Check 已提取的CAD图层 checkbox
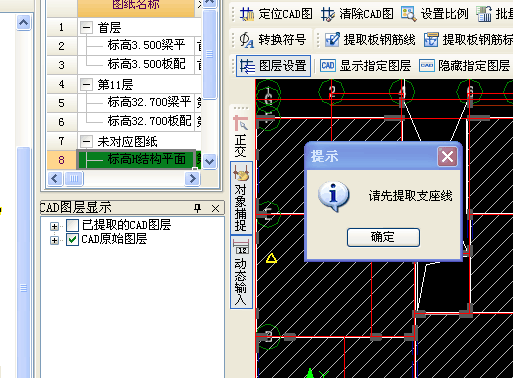The height and width of the screenshot is (378, 513). click(72, 225)
